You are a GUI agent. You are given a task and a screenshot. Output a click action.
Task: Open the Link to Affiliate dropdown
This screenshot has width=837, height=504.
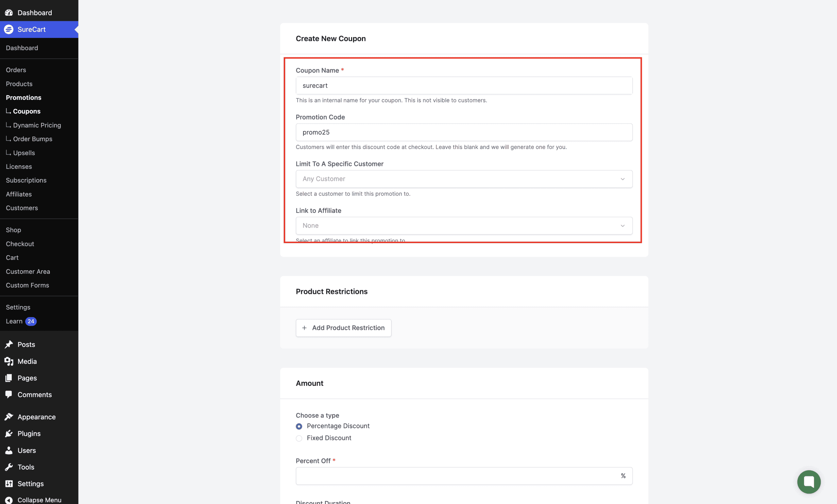tap(464, 226)
